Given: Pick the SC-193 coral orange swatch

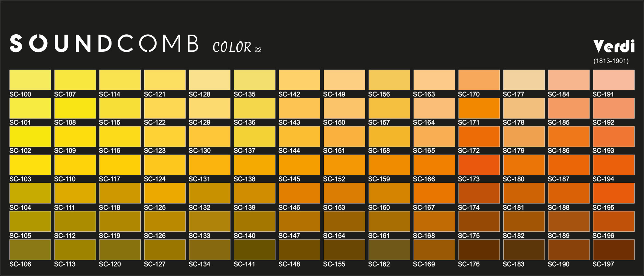Looking at the screenshot, I should (x=614, y=137).
